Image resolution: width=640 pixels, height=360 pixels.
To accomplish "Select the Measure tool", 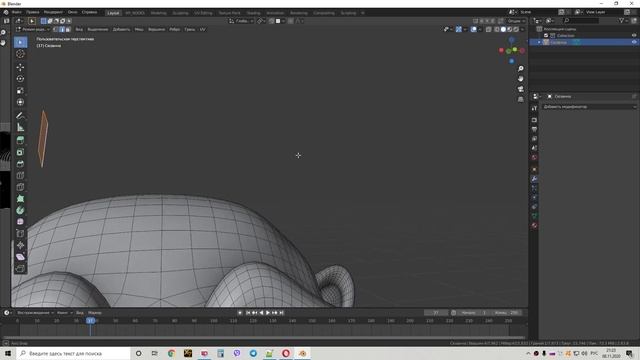I will click(x=20, y=127).
